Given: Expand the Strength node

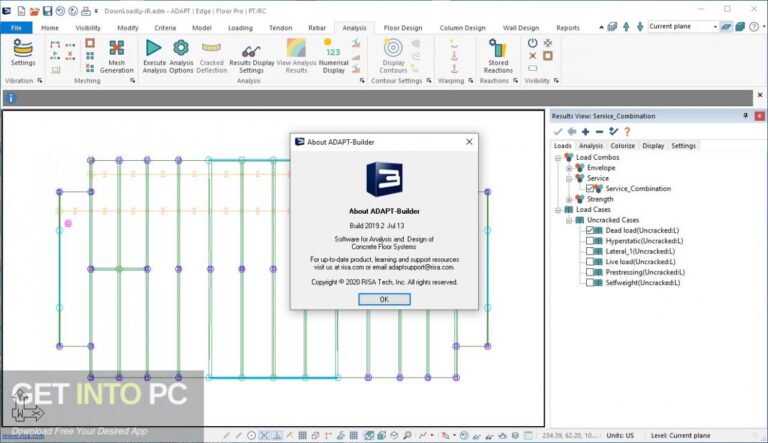Looking at the screenshot, I should (569, 199).
